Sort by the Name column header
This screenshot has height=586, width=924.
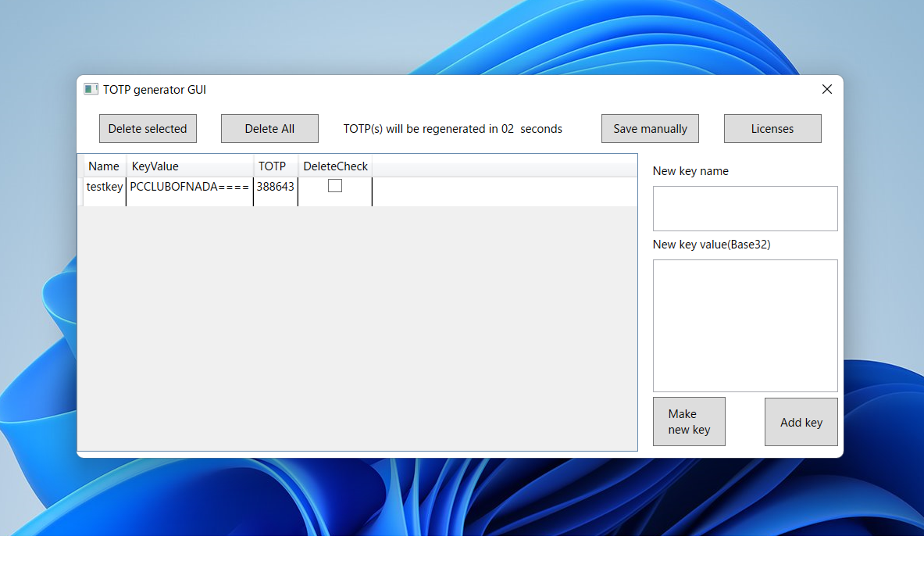click(104, 166)
